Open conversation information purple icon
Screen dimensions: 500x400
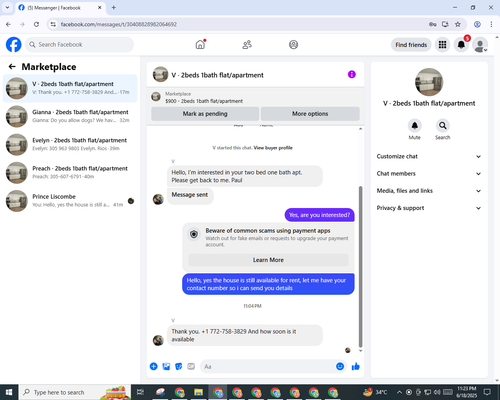click(x=352, y=74)
